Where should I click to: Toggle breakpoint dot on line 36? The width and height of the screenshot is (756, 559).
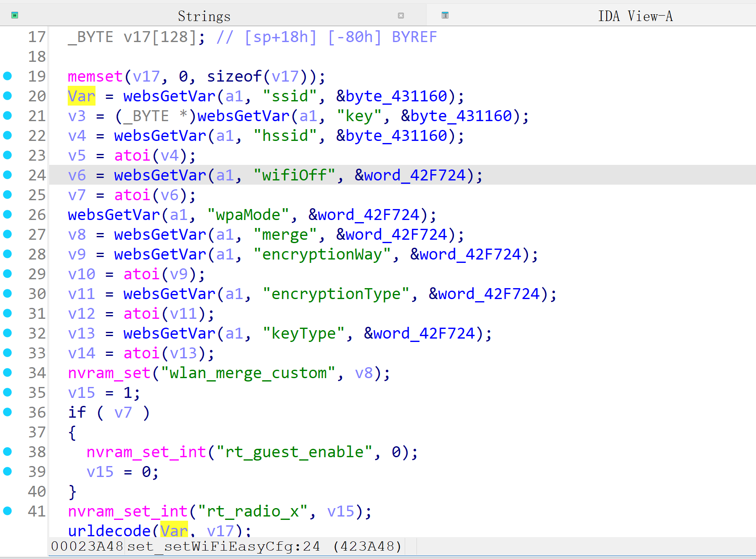point(8,412)
